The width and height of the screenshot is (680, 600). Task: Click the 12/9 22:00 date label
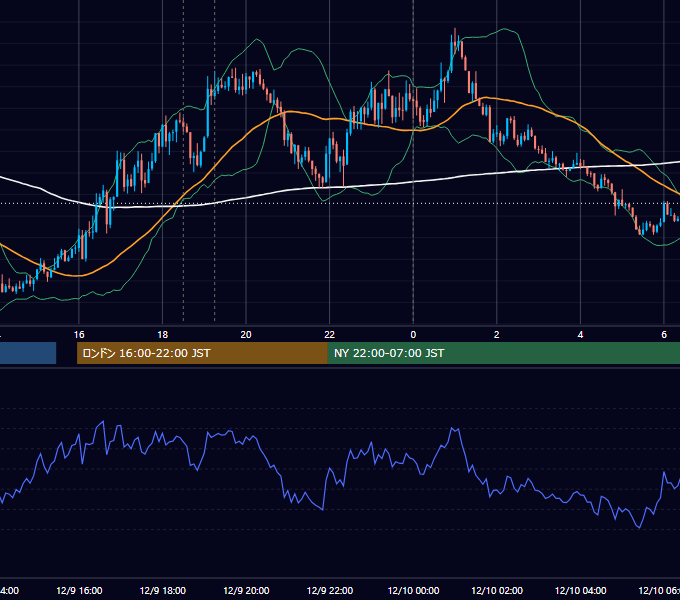(x=330, y=590)
